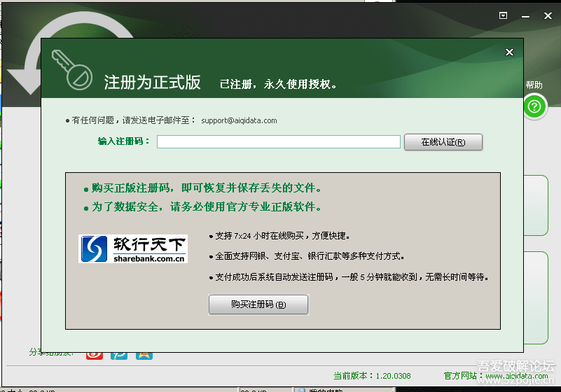Click the 购买注册码(B) button
This screenshot has width=561, height=392.
click(x=258, y=304)
